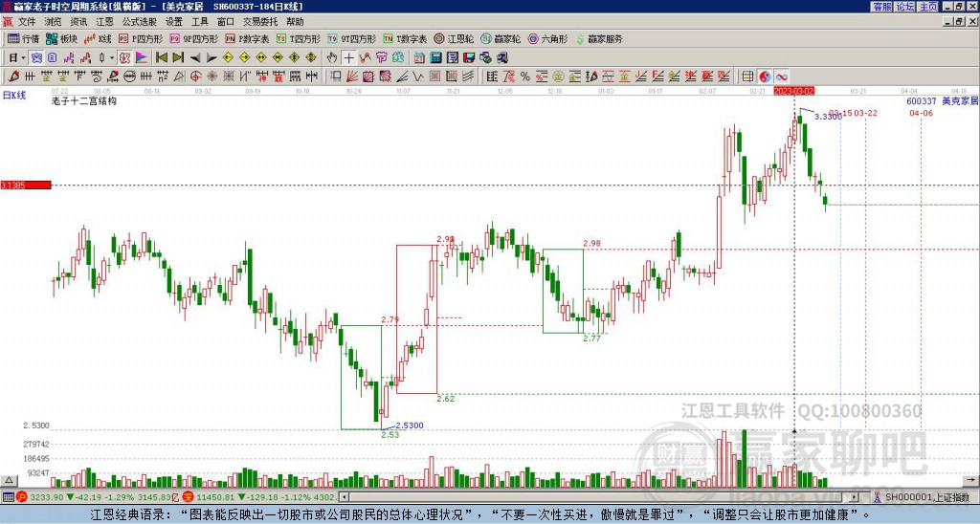
Task: Click the 论坛 forum link
Action: pos(905,7)
